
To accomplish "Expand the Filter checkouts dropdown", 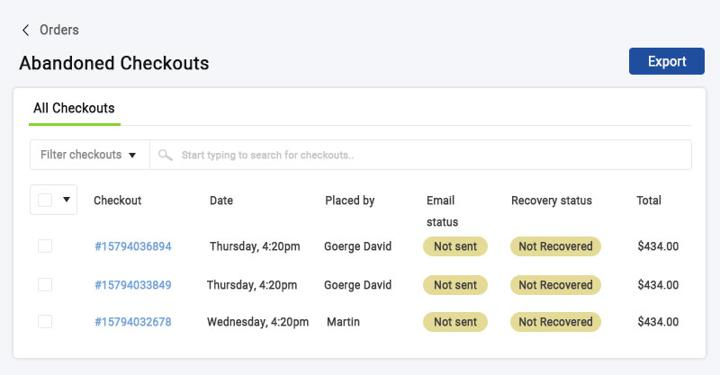I will [90, 155].
